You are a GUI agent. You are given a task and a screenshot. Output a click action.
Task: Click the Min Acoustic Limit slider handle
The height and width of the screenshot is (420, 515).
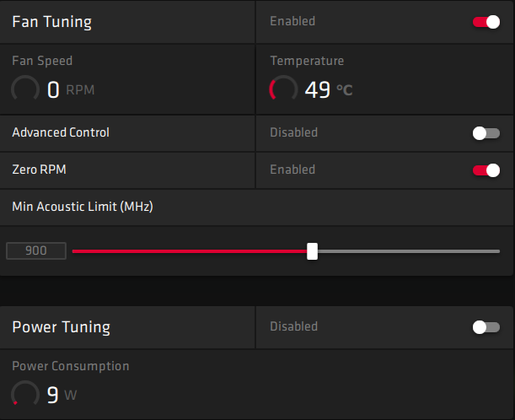(x=312, y=251)
